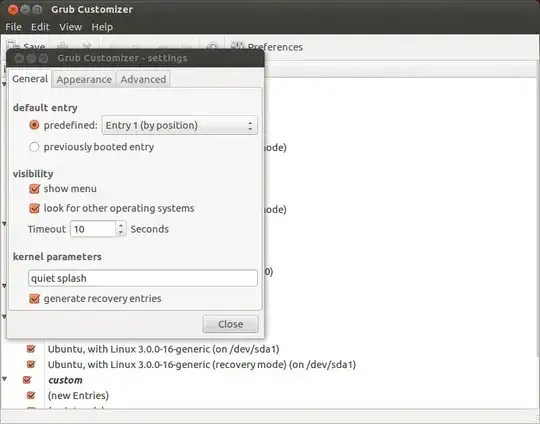
Task: Increase Timeout with the up arrow
Action: click(x=121, y=225)
